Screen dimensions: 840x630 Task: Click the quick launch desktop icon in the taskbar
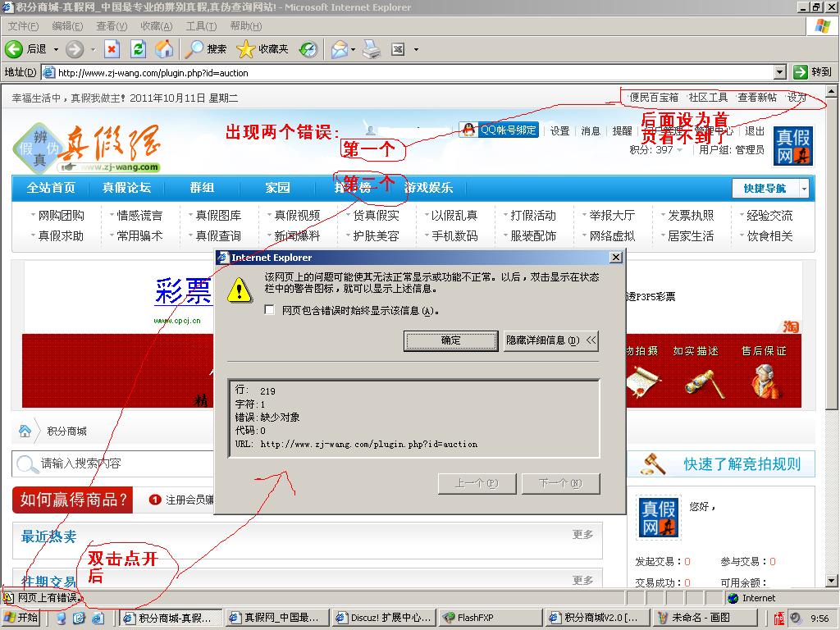pos(79,619)
